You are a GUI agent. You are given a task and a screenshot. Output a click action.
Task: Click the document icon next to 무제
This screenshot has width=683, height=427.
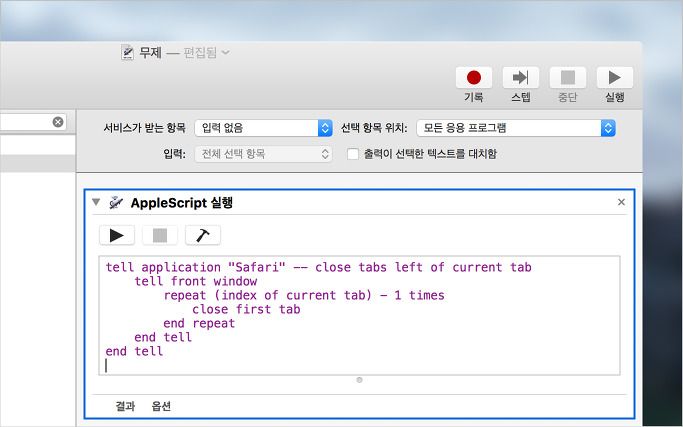127,52
